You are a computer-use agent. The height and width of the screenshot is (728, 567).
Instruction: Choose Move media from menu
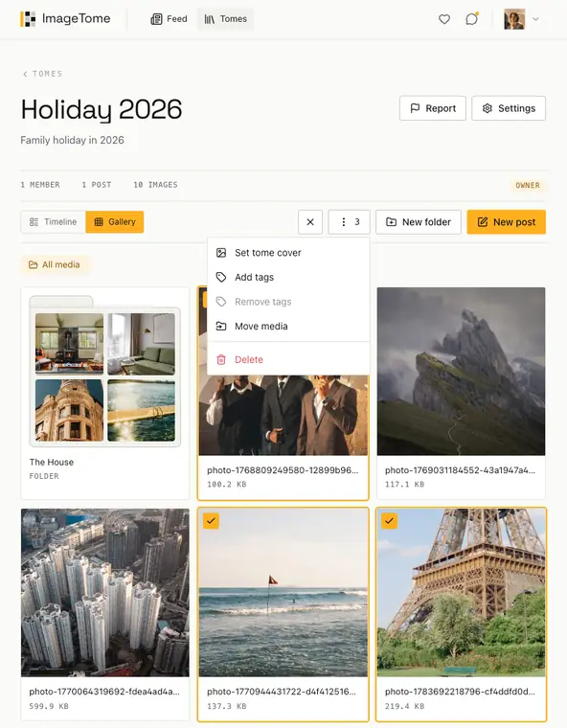coord(288,327)
